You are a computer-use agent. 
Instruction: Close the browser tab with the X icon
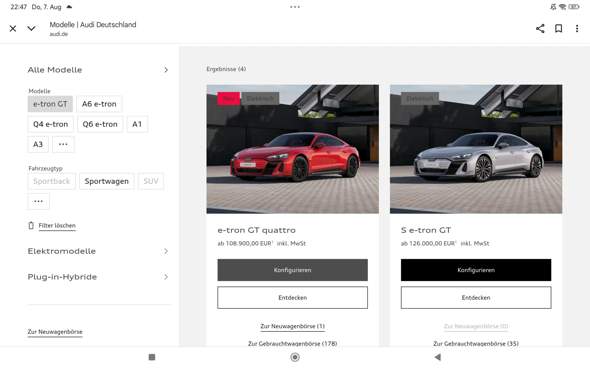13,29
